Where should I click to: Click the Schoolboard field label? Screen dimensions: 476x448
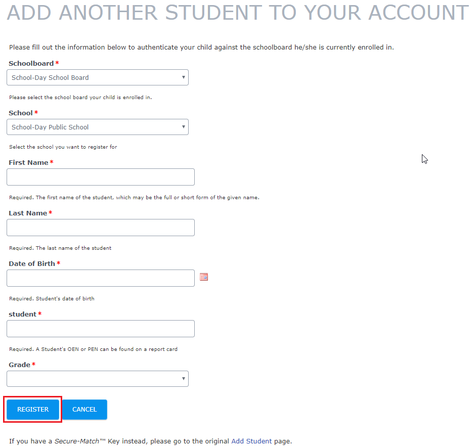31,64
